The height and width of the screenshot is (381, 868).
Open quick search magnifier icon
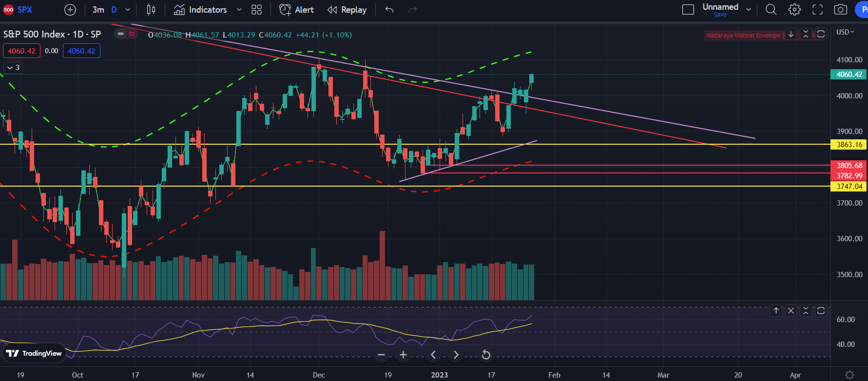pos(771,10)
